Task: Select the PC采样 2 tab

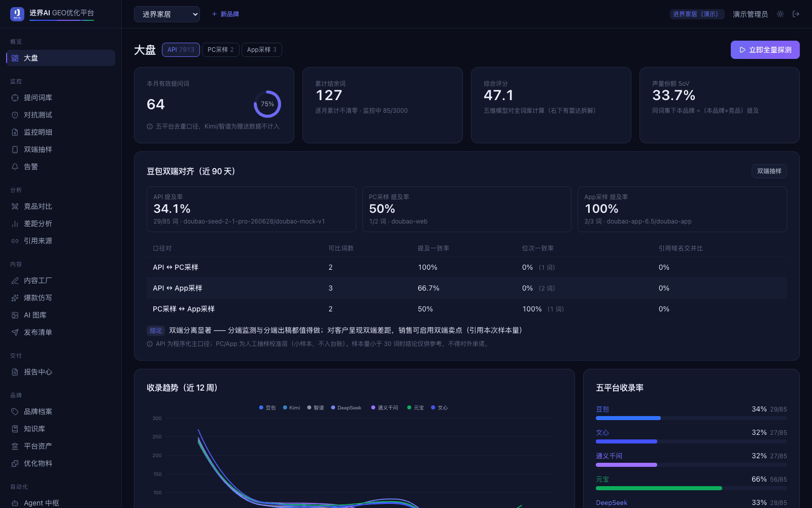Action: click(x=221, y=50)
